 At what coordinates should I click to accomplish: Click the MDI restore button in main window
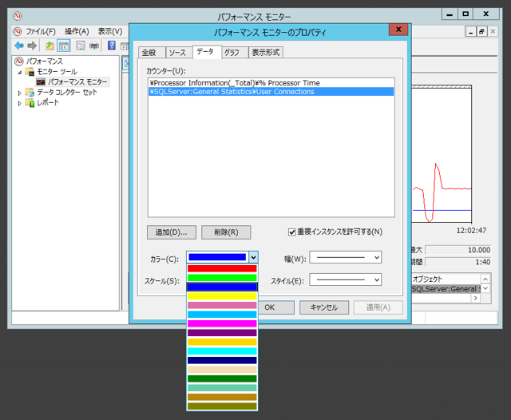click(x=481, y=32)
